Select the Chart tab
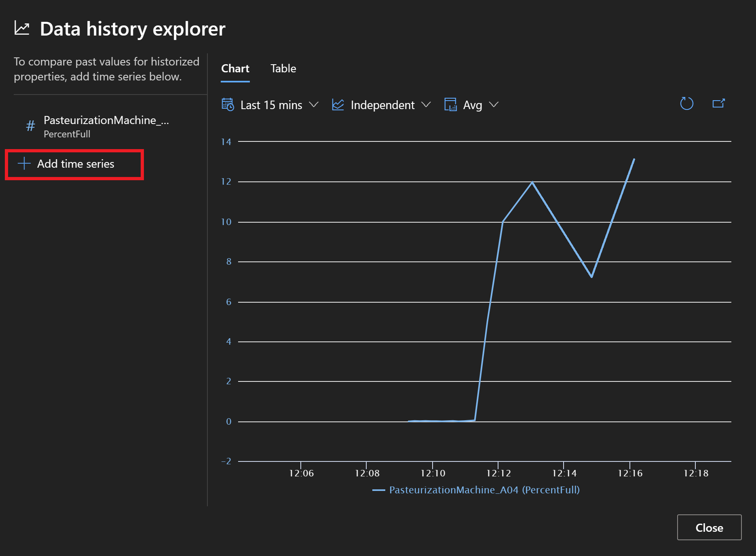The width and height of the screenshot is (756, 556). pos(235,69)
